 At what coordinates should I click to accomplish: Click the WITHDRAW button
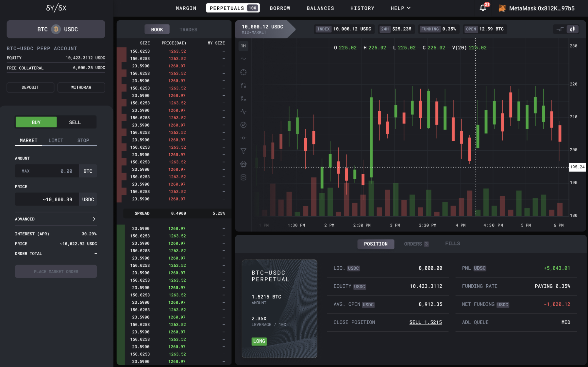[x=81, y=87]
